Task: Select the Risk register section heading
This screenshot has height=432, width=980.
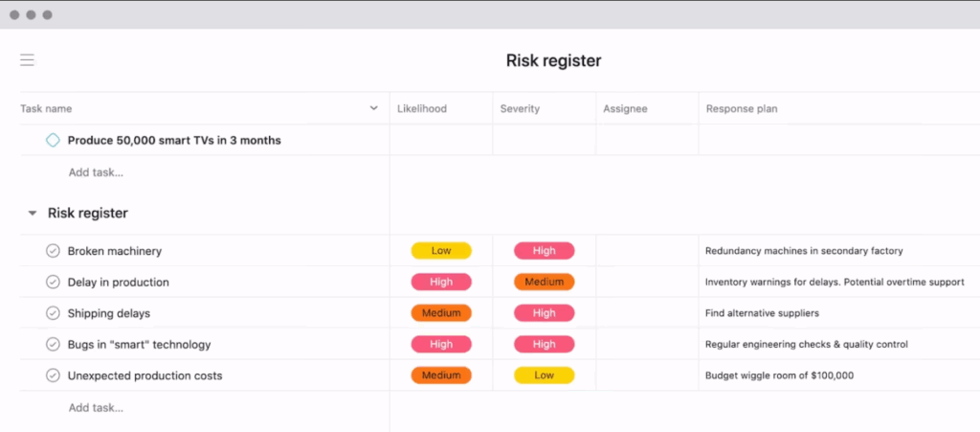Action: coord(88,214)
